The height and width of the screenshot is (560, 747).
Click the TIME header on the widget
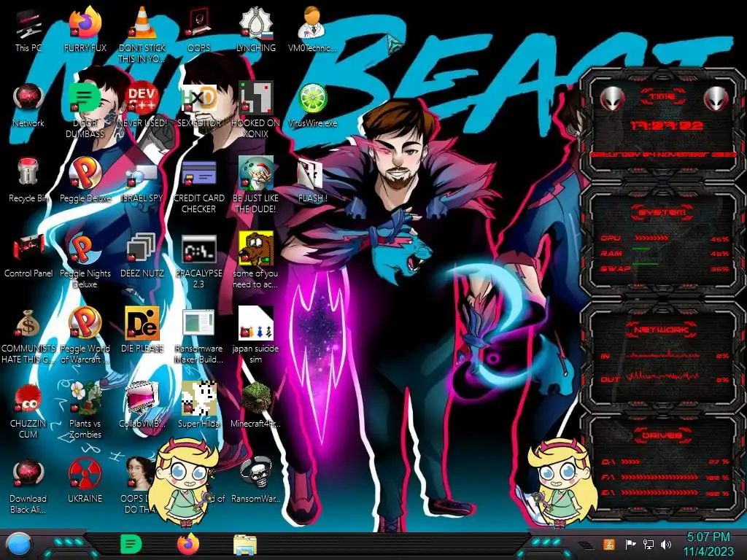662,97
